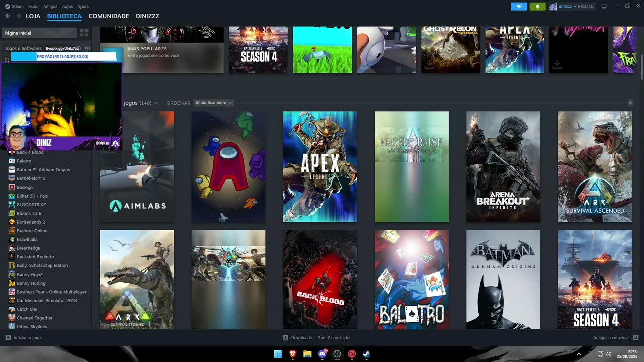The width and height of the screenshot is (644, 362).
Task: Open Brave browser from the taskbar
Action: point(293,354)
